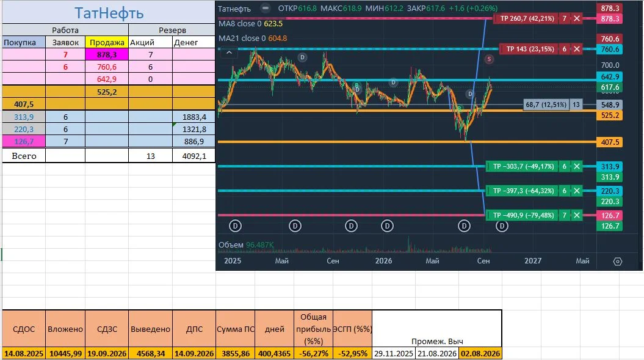Select the total cell with 4092,1
The image size is (644, 360).
pos(194,156)
